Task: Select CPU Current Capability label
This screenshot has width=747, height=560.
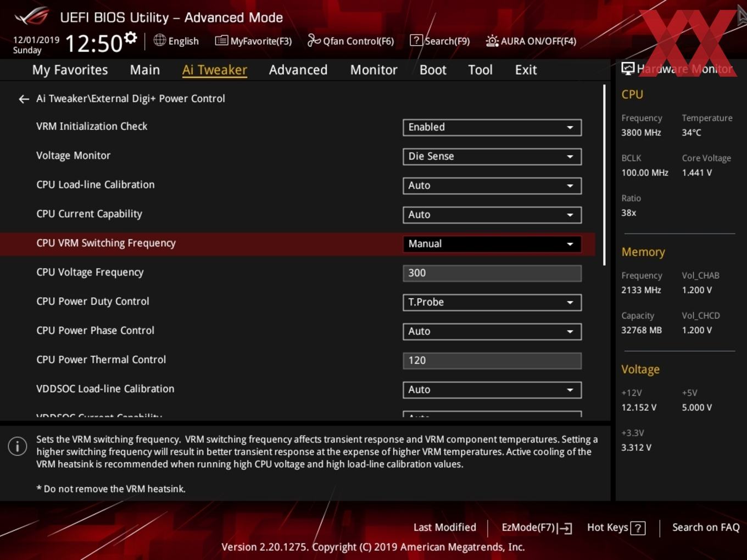Action: point(89,214)
